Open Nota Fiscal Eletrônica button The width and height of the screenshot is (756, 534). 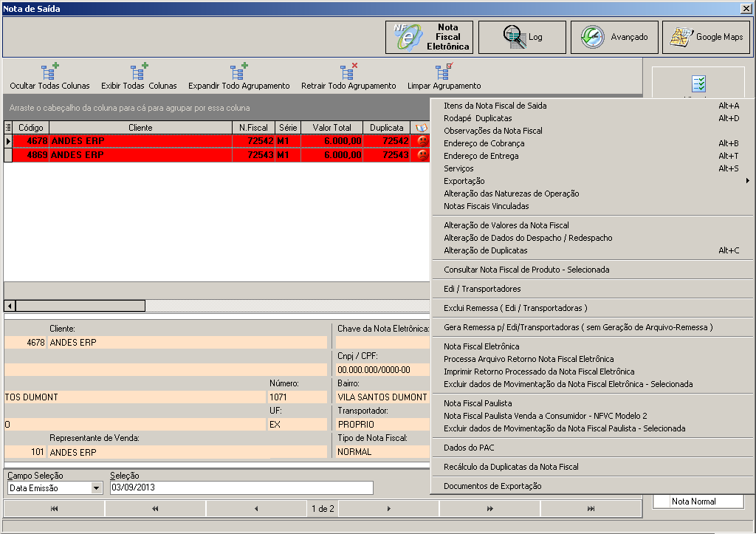pyautogui.click(x=429, y=37)
